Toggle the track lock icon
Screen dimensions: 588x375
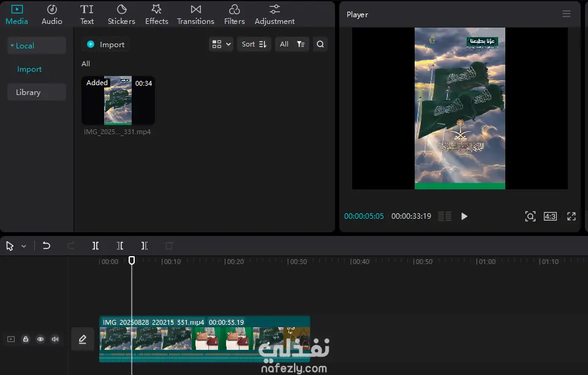tap(26, 339)
